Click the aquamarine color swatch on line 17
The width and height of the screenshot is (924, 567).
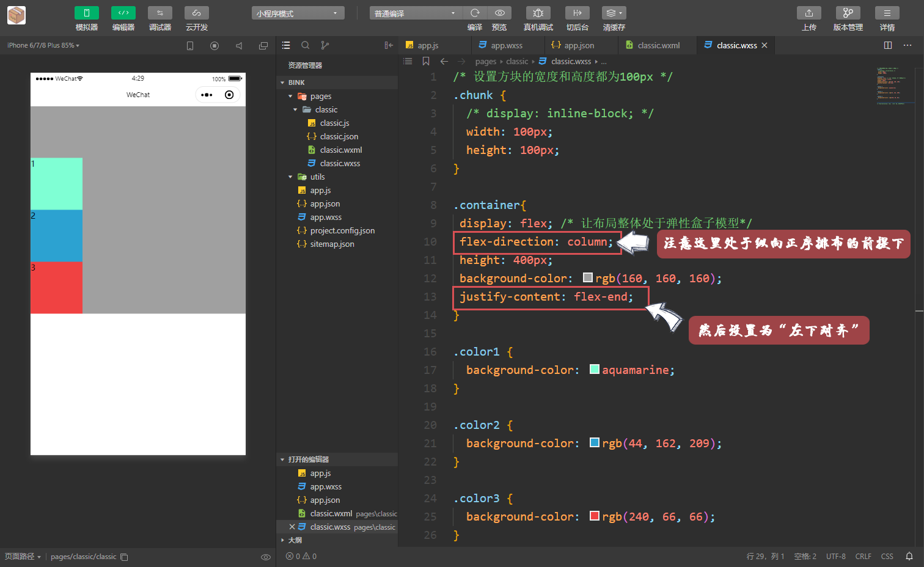(594, 369)
